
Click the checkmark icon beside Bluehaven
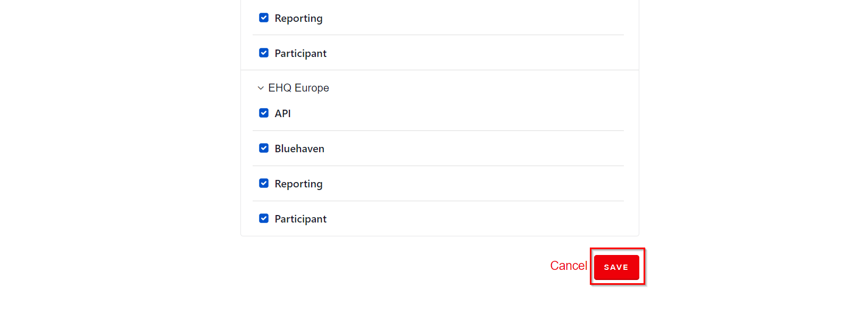pos(264,148)
